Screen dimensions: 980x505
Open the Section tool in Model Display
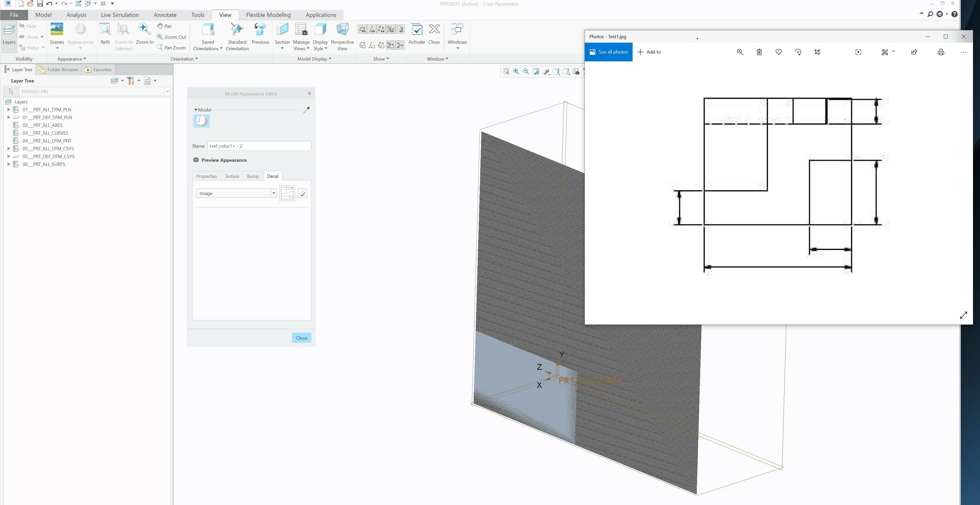(282, 30)
